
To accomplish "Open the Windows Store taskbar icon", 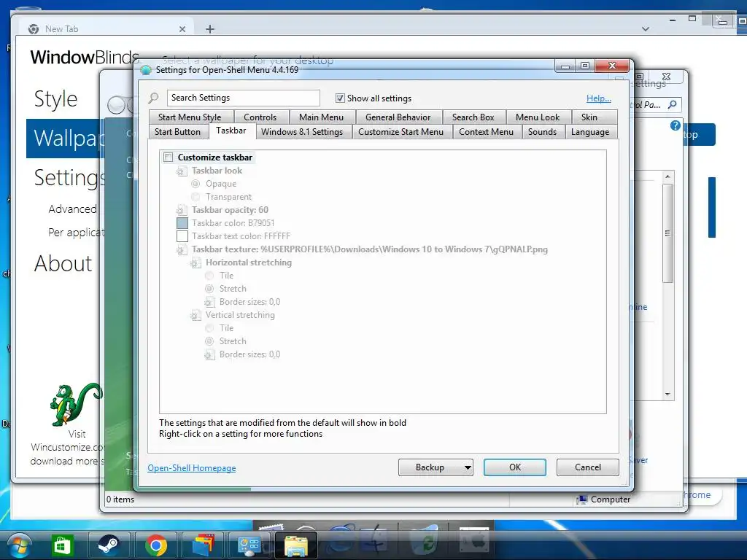I will pos(63,545).
